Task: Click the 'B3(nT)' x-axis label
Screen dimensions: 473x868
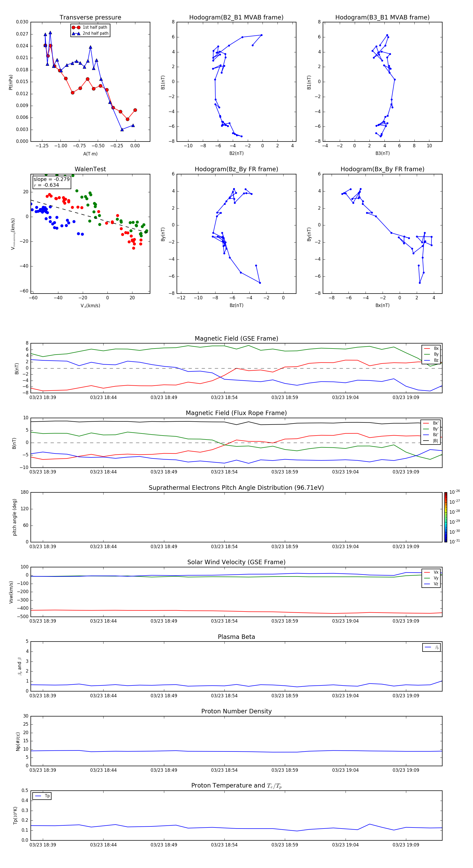Action: point(382,154)
